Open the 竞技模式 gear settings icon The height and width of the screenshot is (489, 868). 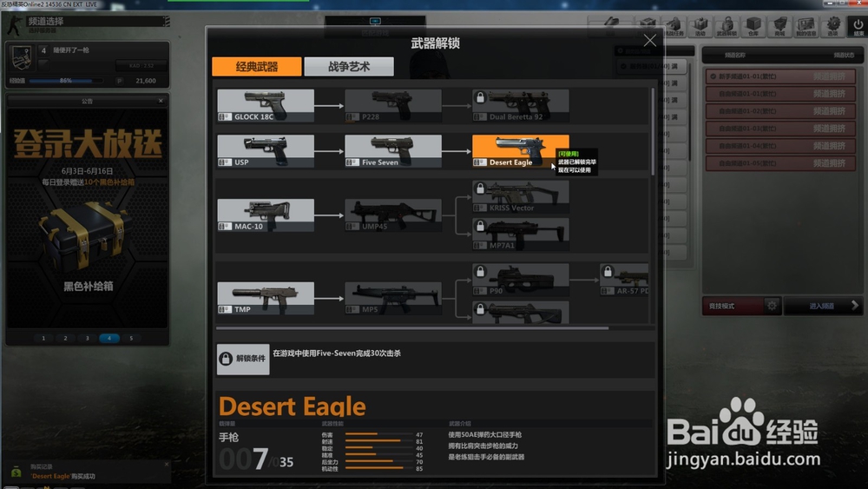click(772, 306)
